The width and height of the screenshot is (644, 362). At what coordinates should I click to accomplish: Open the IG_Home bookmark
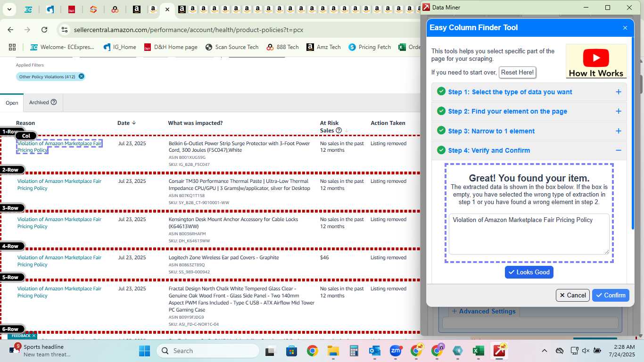119,47
